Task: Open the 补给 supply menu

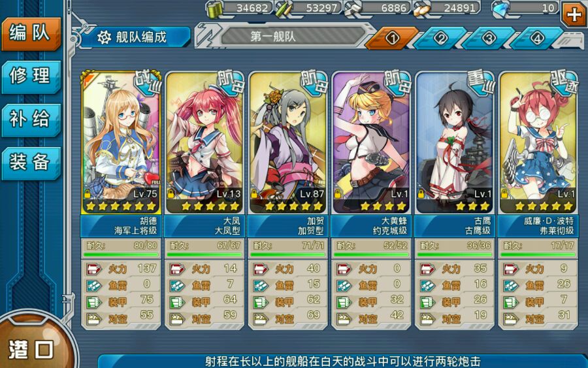Action: [x=31, y=120]
